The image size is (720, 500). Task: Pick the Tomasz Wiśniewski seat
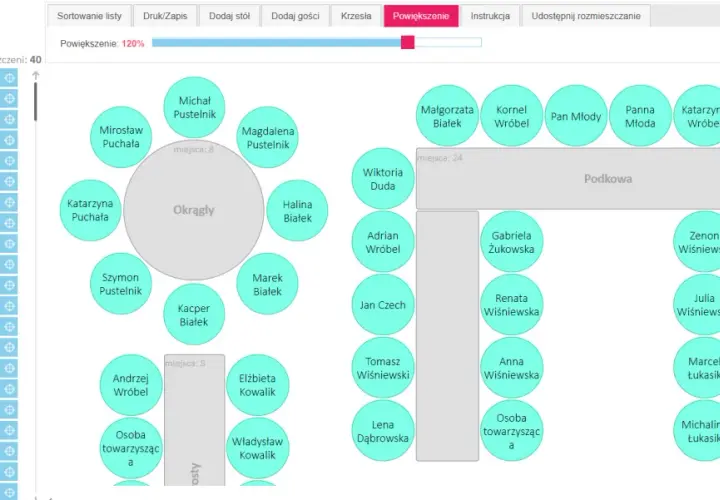coord(383,368)
